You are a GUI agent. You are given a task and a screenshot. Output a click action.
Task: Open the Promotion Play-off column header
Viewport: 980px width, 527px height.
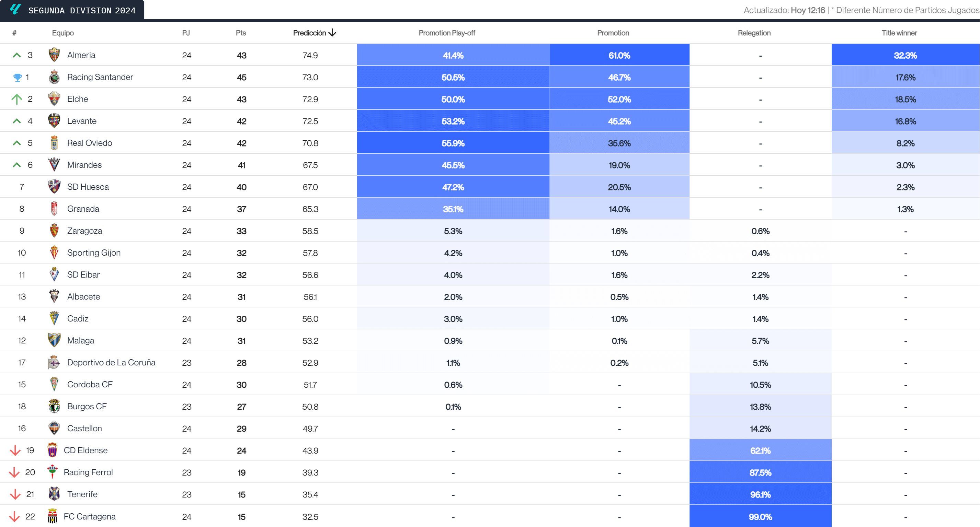pyautogui.click(x=447, y=33)
